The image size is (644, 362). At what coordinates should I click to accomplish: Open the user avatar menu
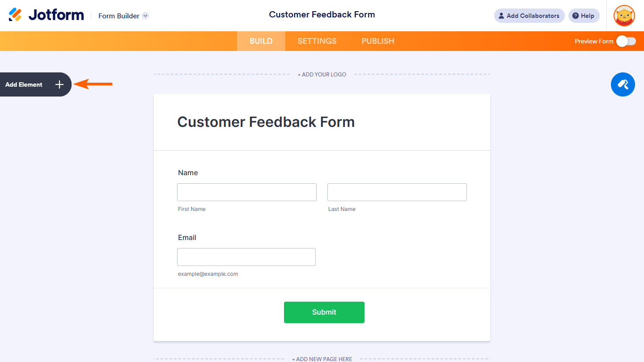pyautogui.click(x=624, y=16)
